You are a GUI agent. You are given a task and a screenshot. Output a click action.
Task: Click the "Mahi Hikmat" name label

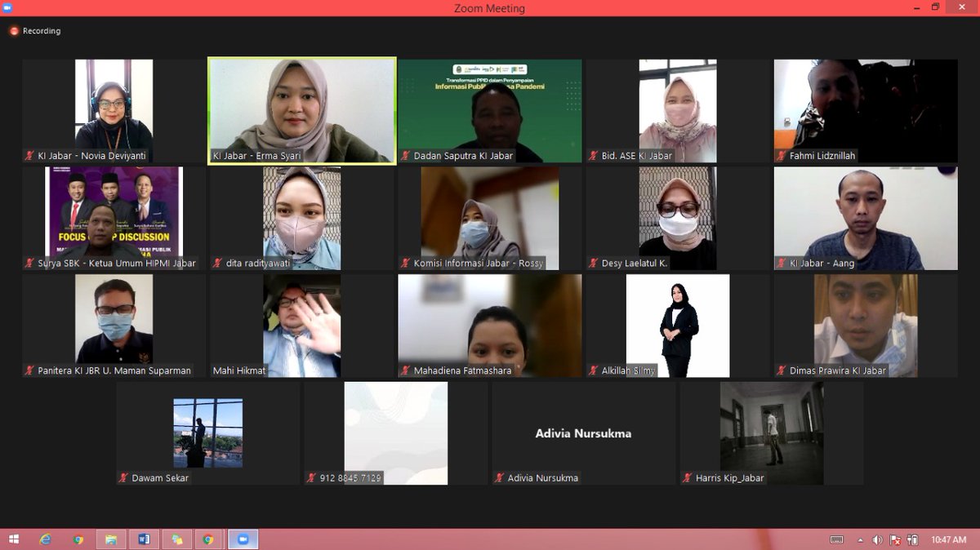pos(239,370)
